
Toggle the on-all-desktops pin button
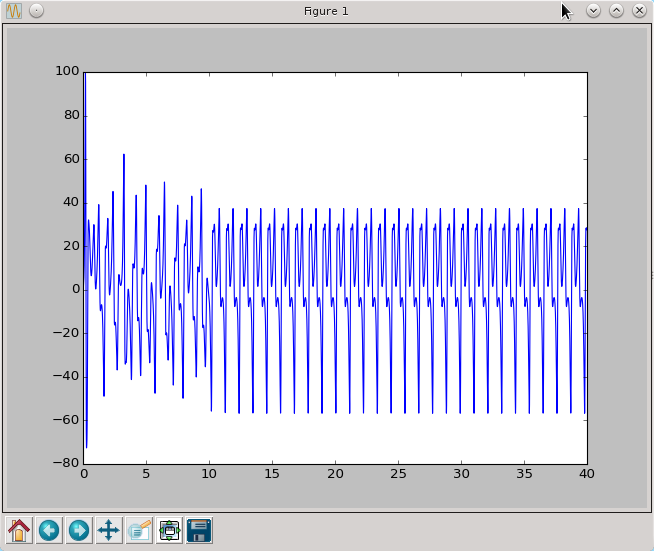click(x=36, y=10)
